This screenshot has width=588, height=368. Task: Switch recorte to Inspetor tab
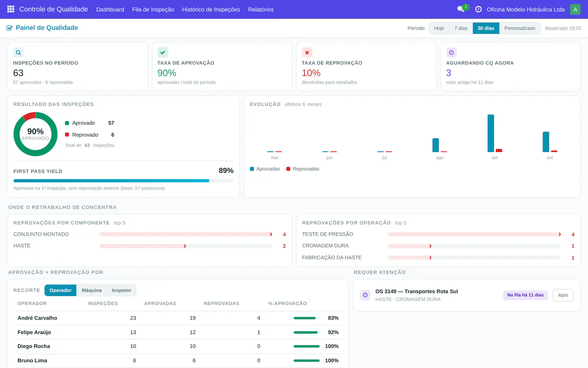click(121, 290)
